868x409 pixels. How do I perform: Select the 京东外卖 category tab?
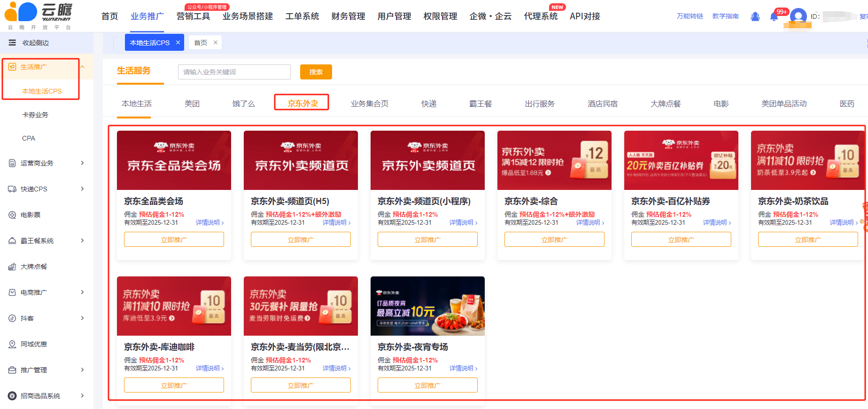302,103
